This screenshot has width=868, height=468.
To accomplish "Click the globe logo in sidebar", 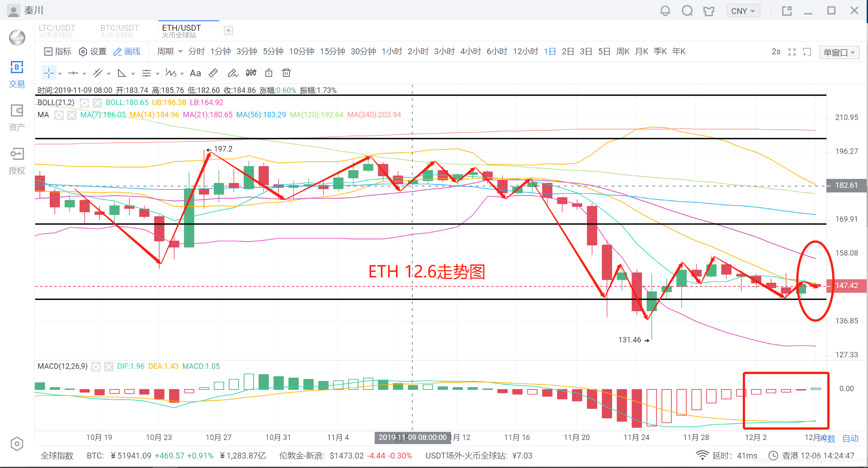I will (17, 37).
